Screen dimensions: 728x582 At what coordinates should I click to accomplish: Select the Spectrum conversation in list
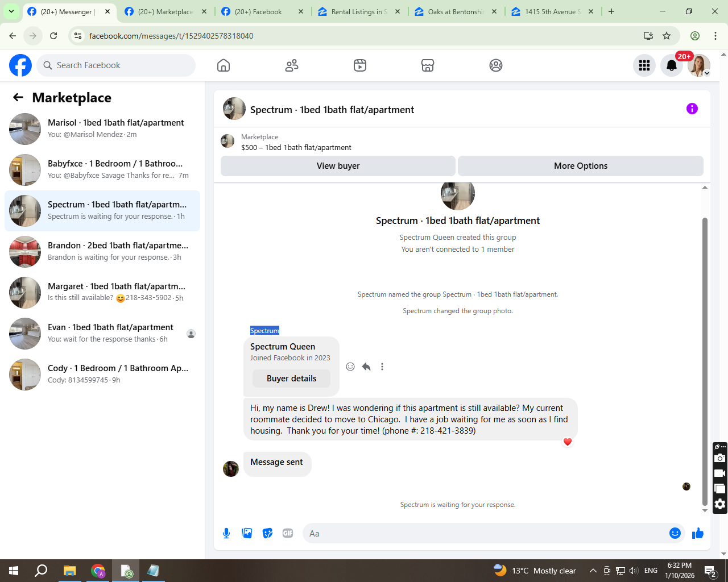pyautogui.click(x=102, y=211)
